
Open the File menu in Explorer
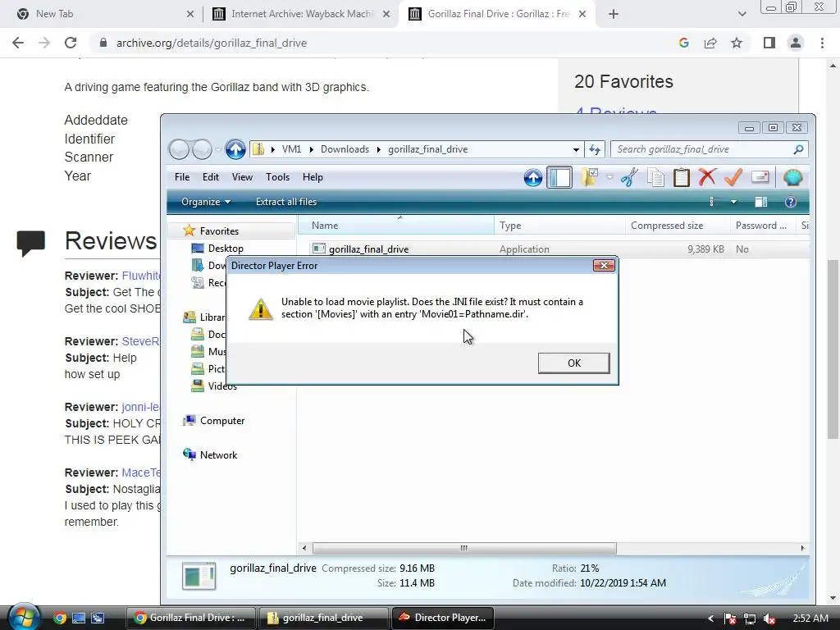pos(182,177)
